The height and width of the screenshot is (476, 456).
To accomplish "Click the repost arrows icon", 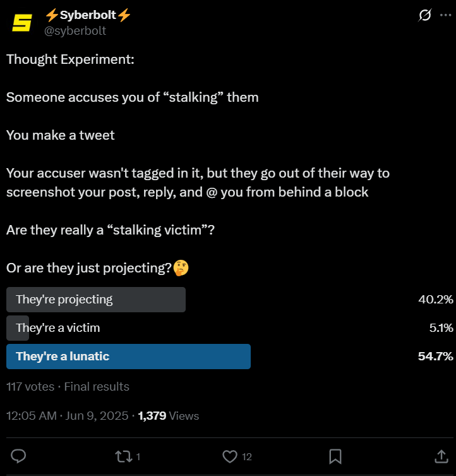I will click(124, 456).
